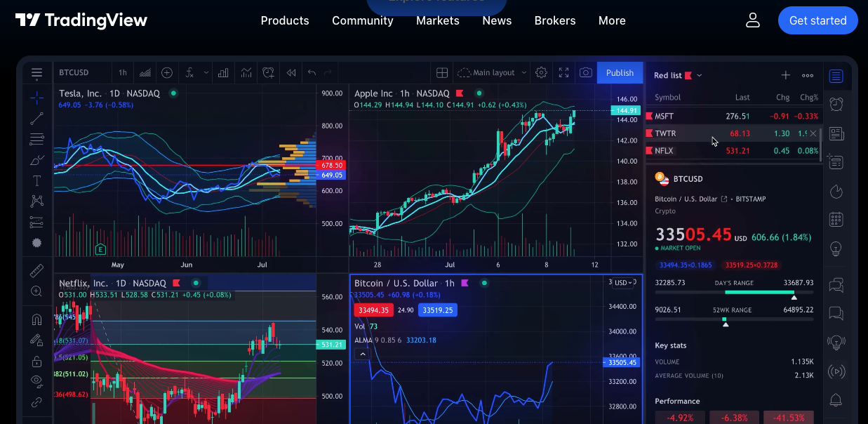Enter fullscreen mode with the expand icon
This screenshot has width=868, height=424.
pos(563,72)
